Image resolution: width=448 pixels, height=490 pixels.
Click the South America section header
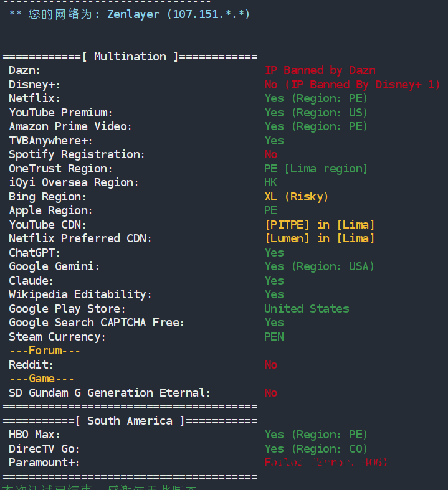coord(130,421)
